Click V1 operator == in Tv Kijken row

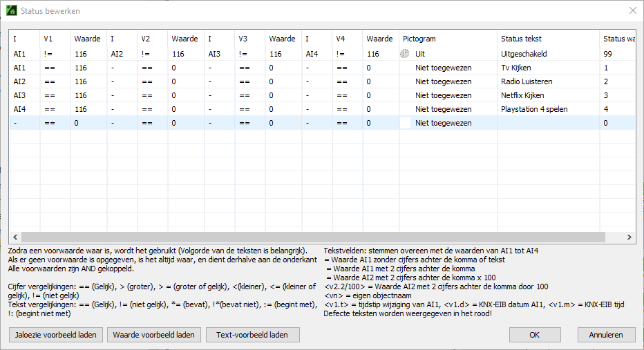tap(55, 68)
